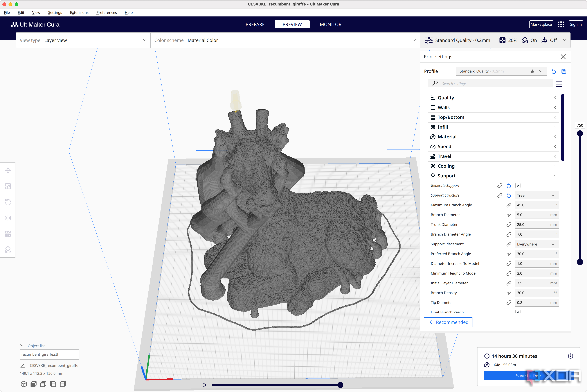This screenshot has height=392, width=587.
Task: Switch to left side view icon
Action: (x=53, y=384)
